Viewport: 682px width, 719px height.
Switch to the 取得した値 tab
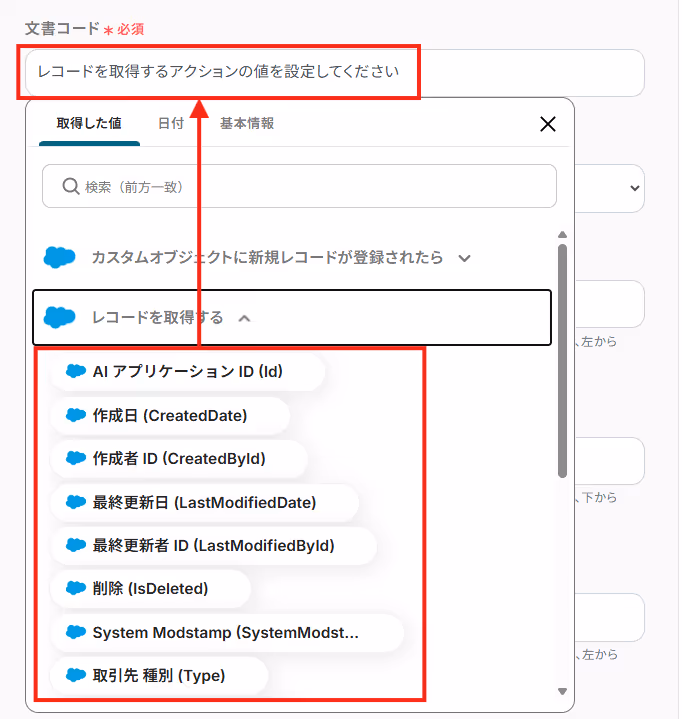89,123
